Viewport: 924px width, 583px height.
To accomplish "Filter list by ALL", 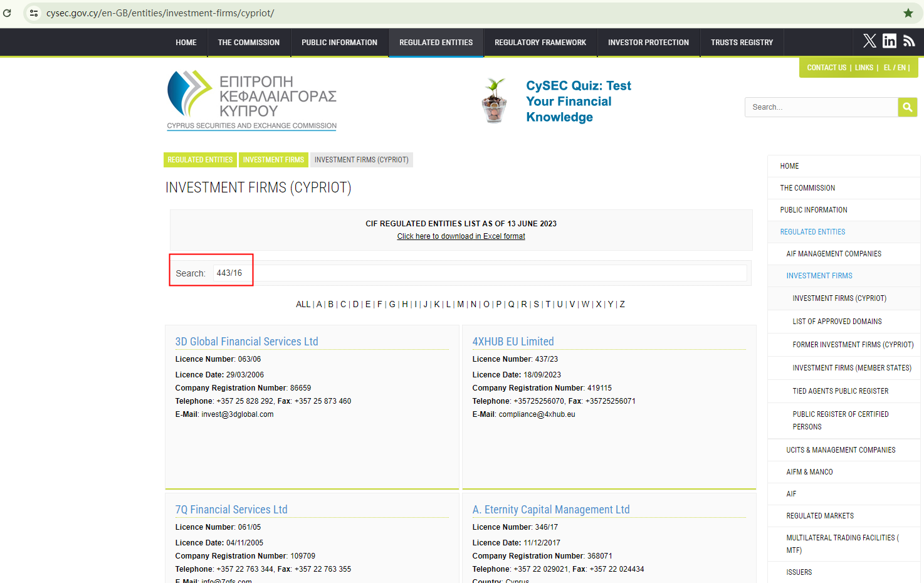I will click(x=303, y=304).
